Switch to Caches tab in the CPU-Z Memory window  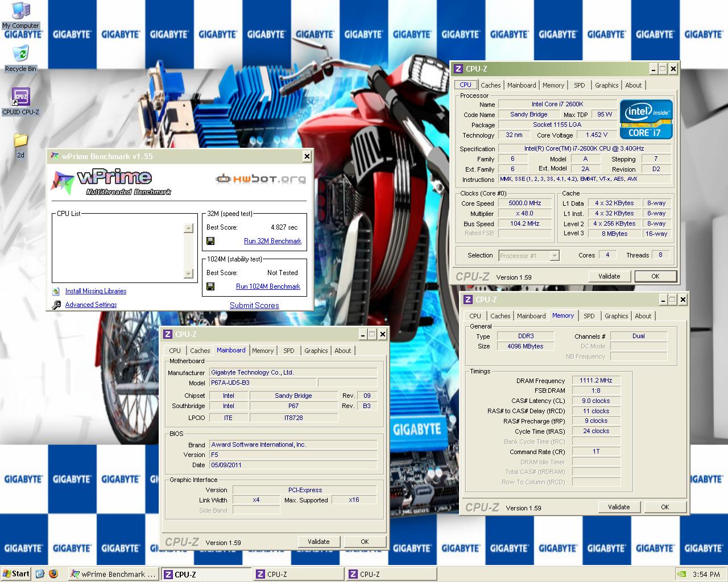pos(500,316)
